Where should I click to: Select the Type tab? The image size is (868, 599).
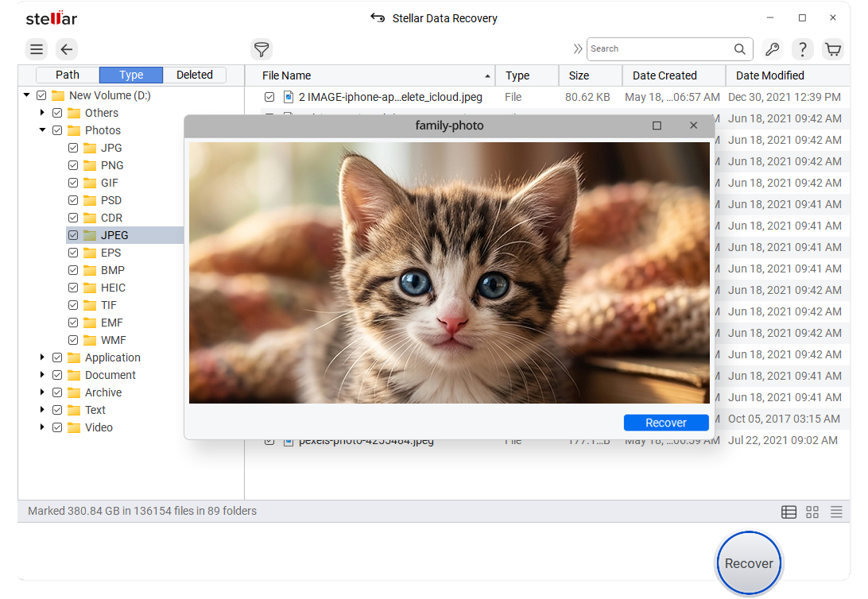click(x=131, y=75)
